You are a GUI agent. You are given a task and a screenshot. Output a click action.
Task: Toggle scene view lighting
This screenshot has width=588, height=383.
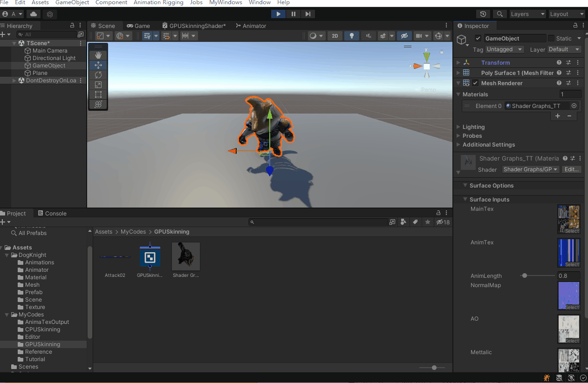point(351,35)
